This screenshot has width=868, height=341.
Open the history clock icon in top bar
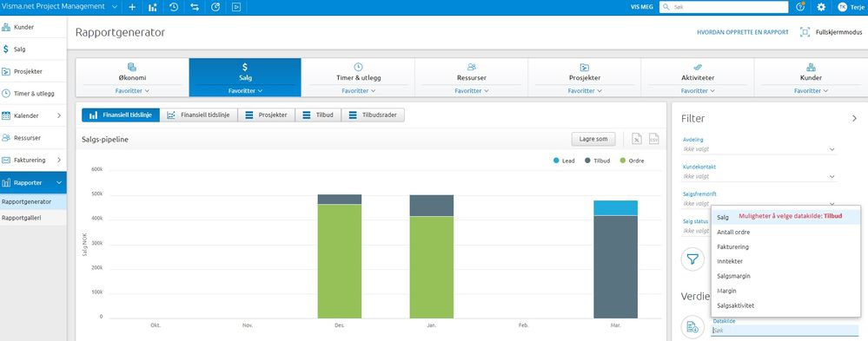pos(173,7)
